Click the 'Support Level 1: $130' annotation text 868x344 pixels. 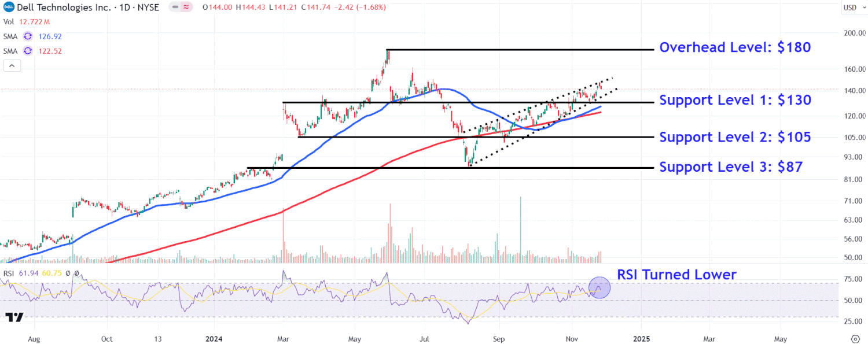[735, 100]
